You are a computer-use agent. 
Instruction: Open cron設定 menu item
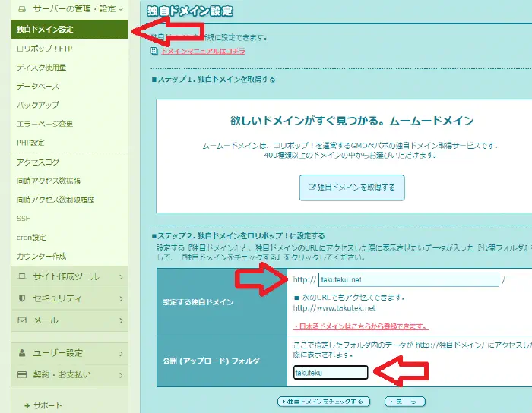click(31, 238)
